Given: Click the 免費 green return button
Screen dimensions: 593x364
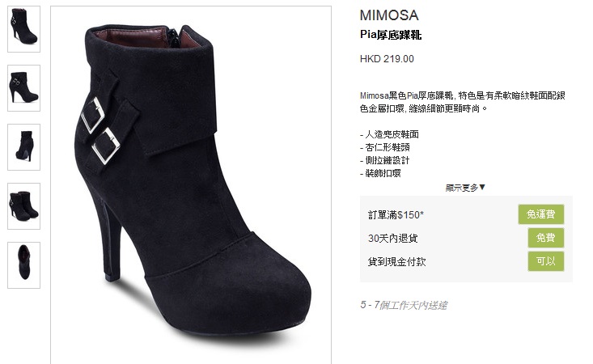Looking at the screenshot, I should [546, 238].
